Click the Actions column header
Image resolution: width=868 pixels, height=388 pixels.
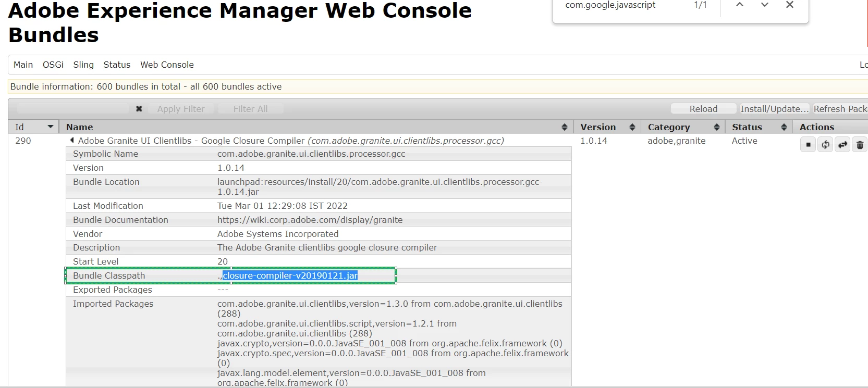tap(817, 127)
